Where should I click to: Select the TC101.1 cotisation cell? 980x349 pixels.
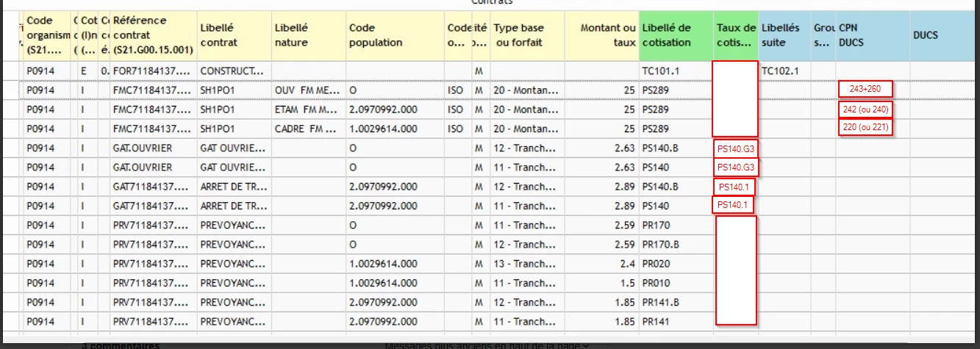(676, 71)
